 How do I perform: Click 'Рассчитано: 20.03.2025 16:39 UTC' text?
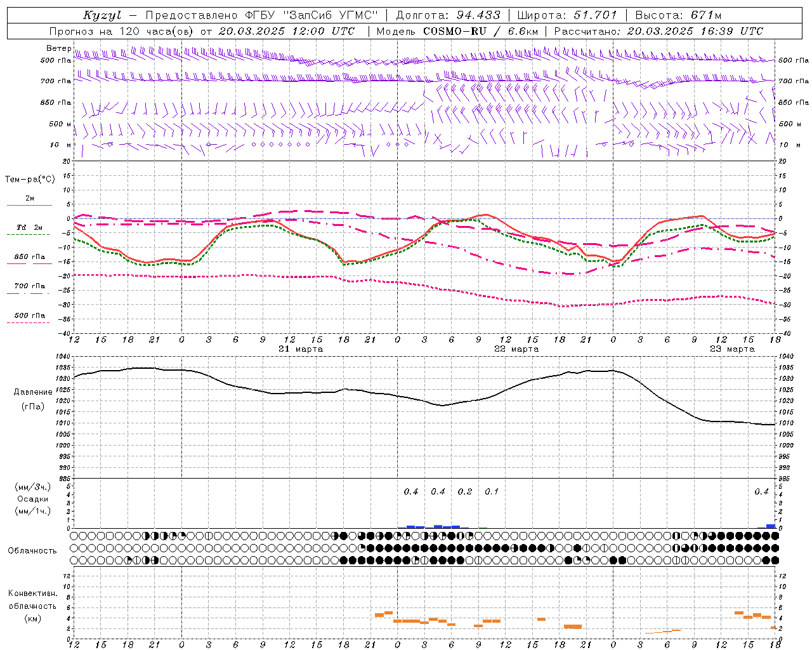pyautogui.click(x=658, y=31)
